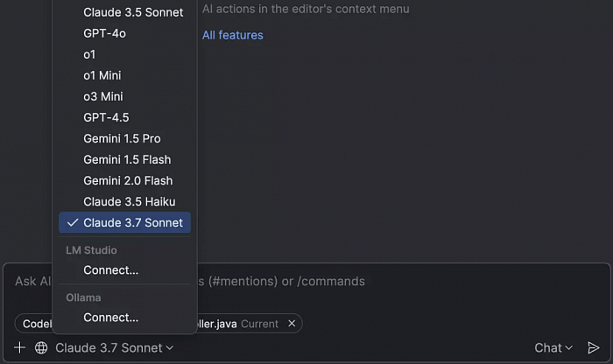This screenshot has width=613, height=364.
Task: Select Claude 3.5 Sonnet model
Action: click(124, 12)
